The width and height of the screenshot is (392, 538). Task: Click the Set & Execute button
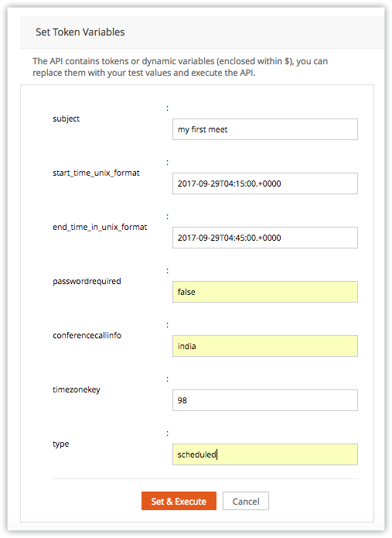click(179, 501)
